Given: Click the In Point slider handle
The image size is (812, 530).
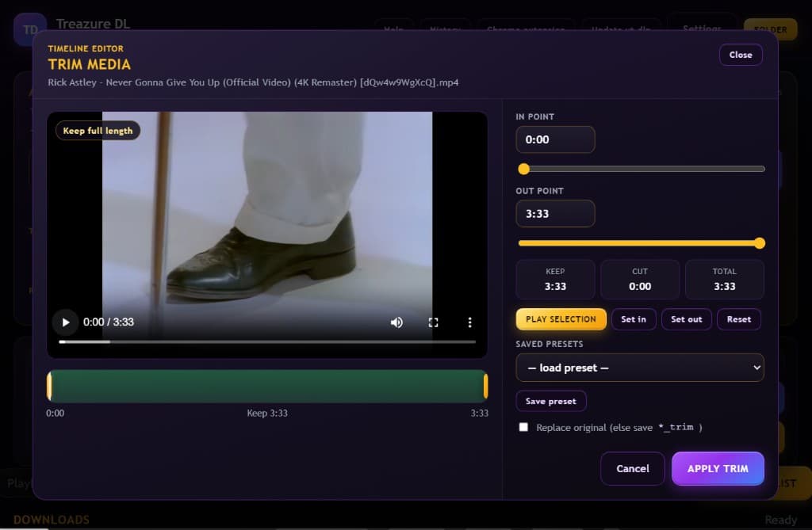Looking at the screenshot, I should point(523,169).
